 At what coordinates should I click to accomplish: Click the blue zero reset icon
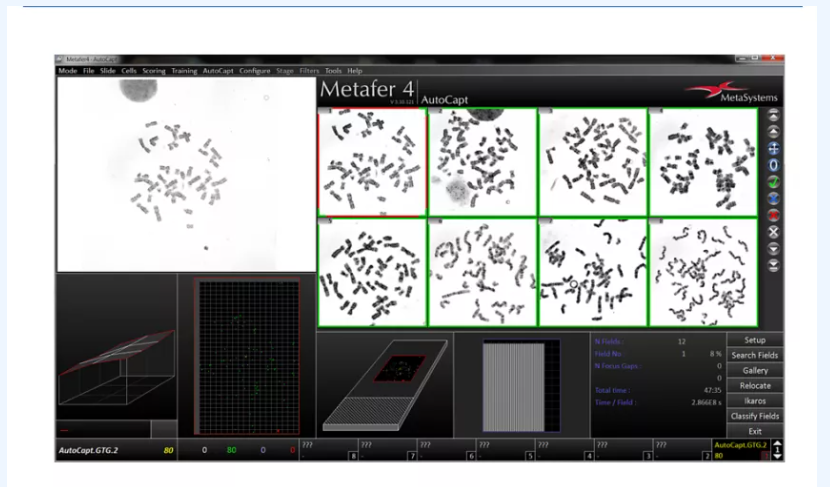pyautogui.click(x=773, y=165)
